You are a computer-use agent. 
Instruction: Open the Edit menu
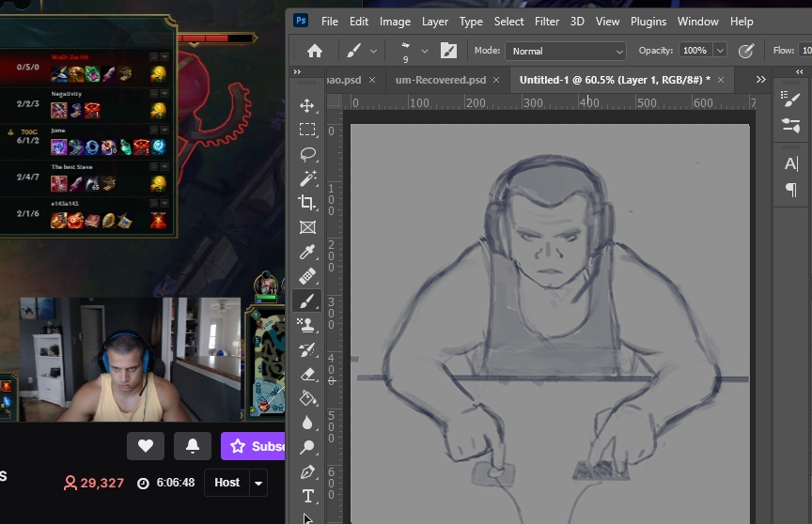358,22
